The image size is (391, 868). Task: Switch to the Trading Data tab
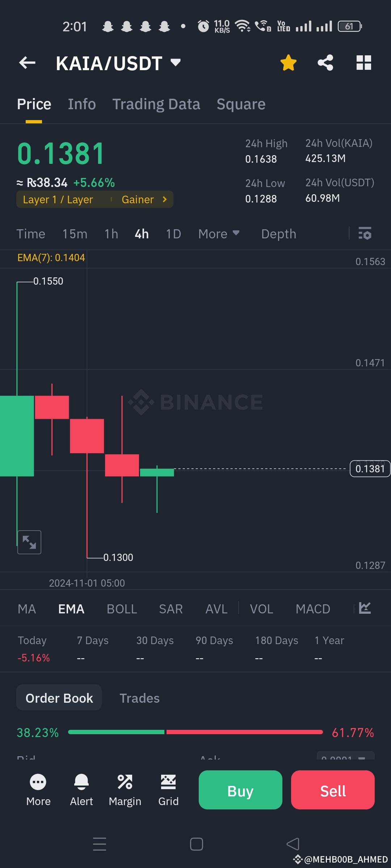click(x=156, y=104)
